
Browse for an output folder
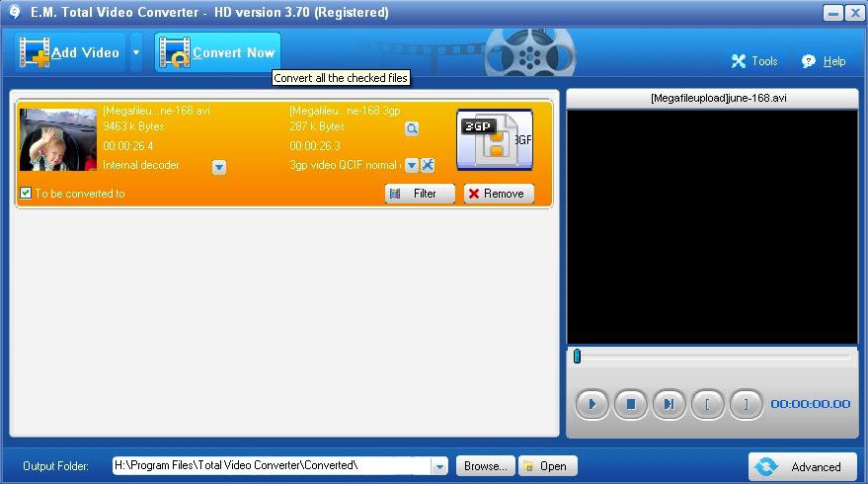pyautogui.click(x=486, y=466)
